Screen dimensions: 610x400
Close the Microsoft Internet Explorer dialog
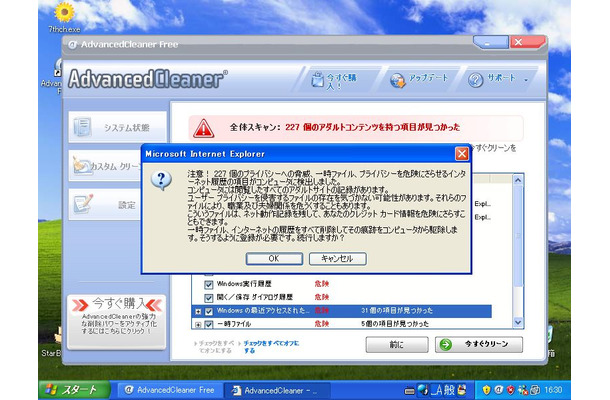(x=461, y=154)
